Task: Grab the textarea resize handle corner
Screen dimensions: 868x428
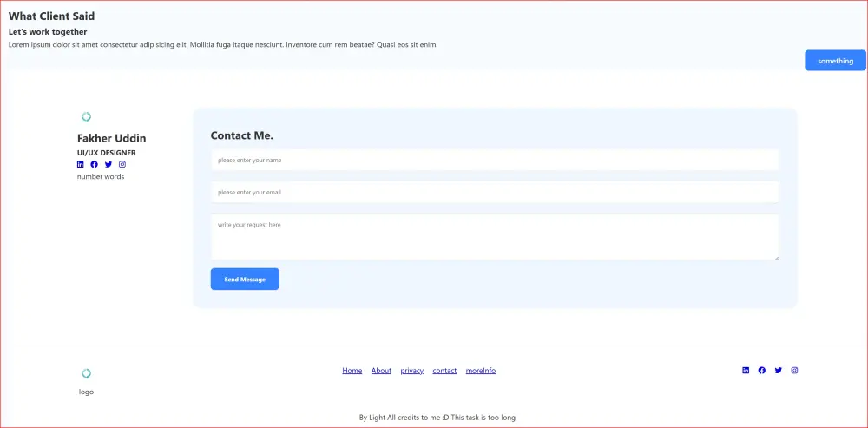Action: 776,258
